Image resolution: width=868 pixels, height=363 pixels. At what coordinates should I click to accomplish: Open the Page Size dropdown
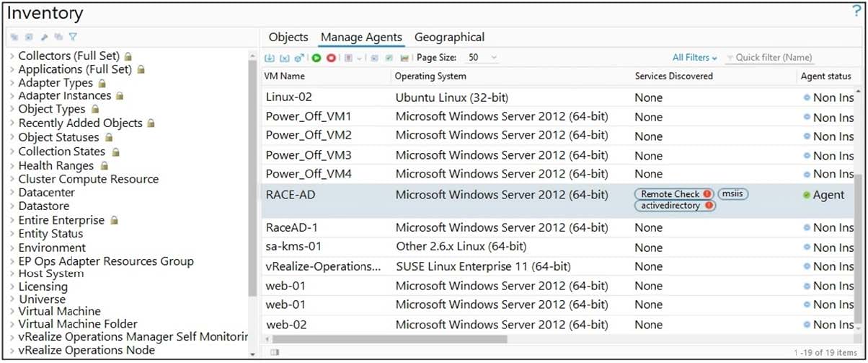point(482,58)
